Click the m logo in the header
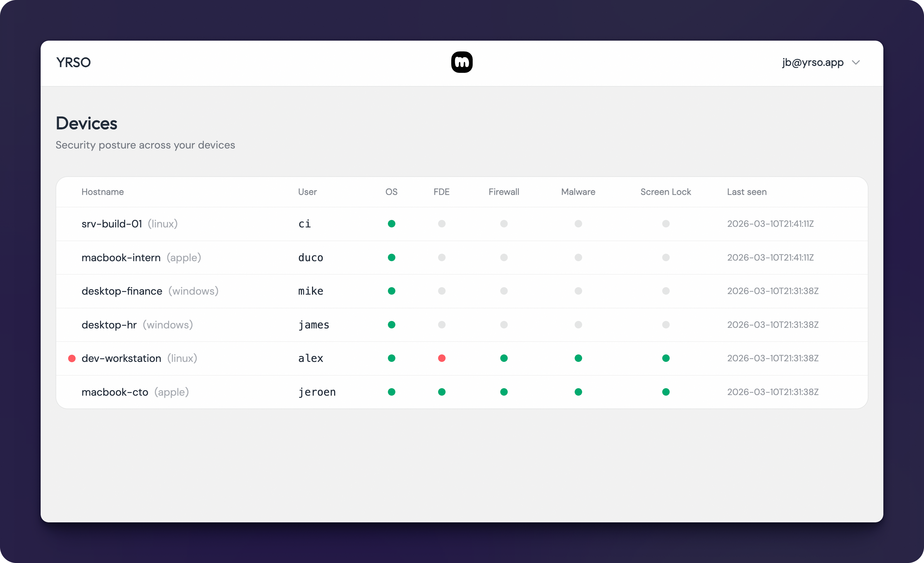Image resolution: width=924 pixels, height=563 pixels. 462,62
